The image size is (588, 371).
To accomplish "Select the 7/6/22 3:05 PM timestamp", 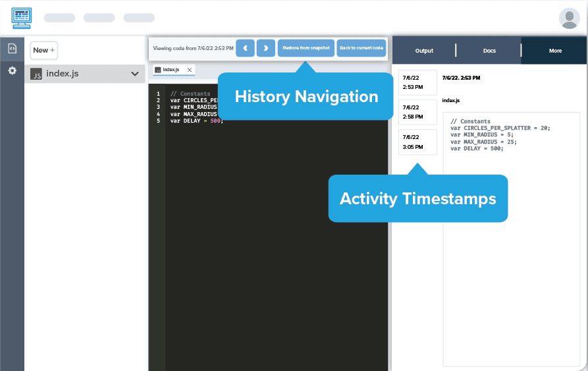I will [417, 142].
